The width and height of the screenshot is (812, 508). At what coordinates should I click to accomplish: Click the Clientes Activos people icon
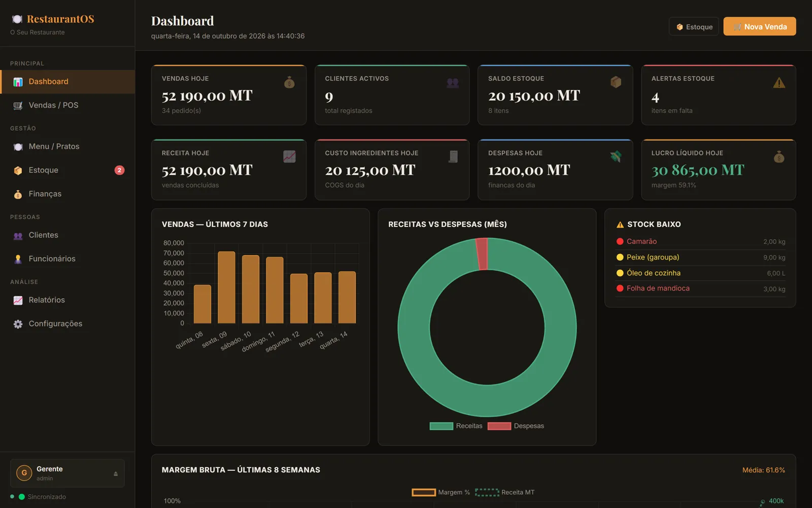(453, 83)
